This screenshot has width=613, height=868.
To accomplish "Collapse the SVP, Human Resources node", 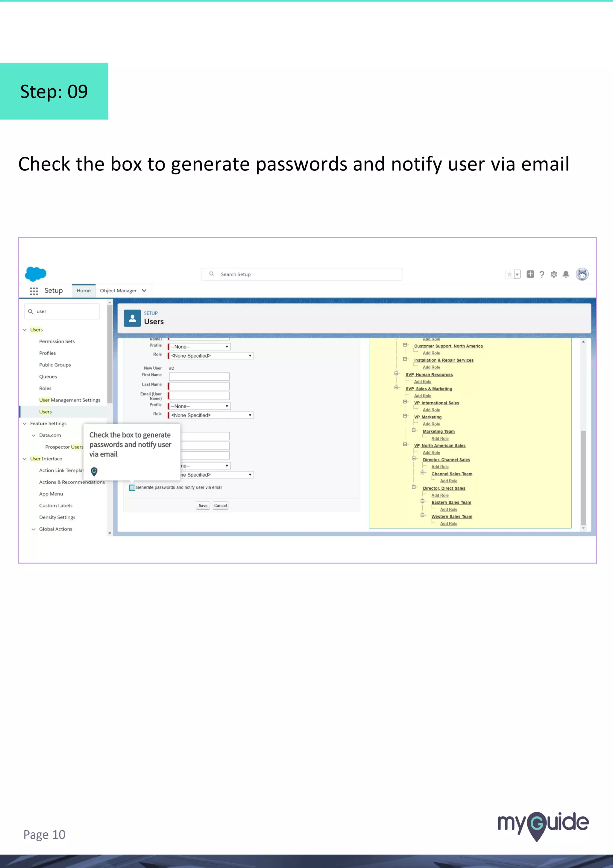I will pos(397,373).
